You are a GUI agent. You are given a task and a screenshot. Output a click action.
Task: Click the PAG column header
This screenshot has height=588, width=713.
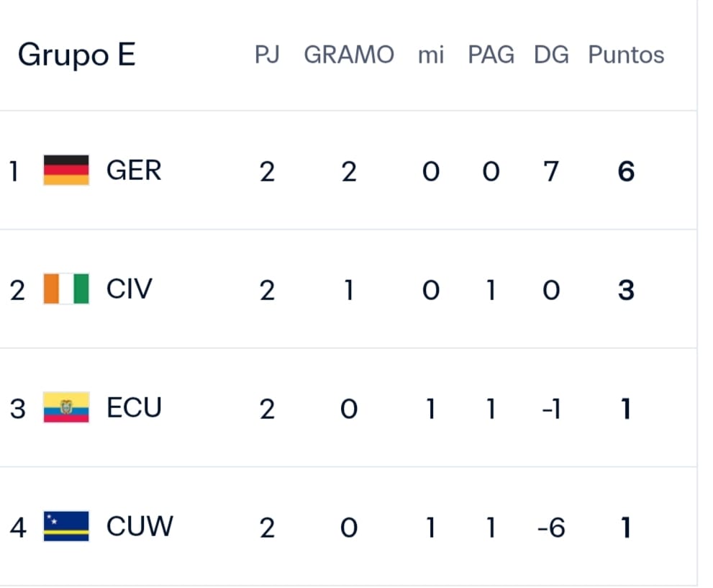click(491, 55)
